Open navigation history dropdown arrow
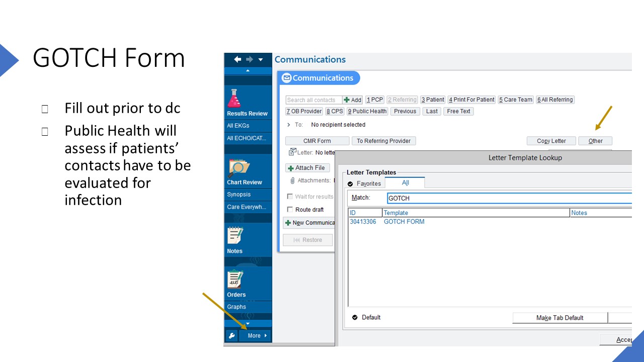 261,59
